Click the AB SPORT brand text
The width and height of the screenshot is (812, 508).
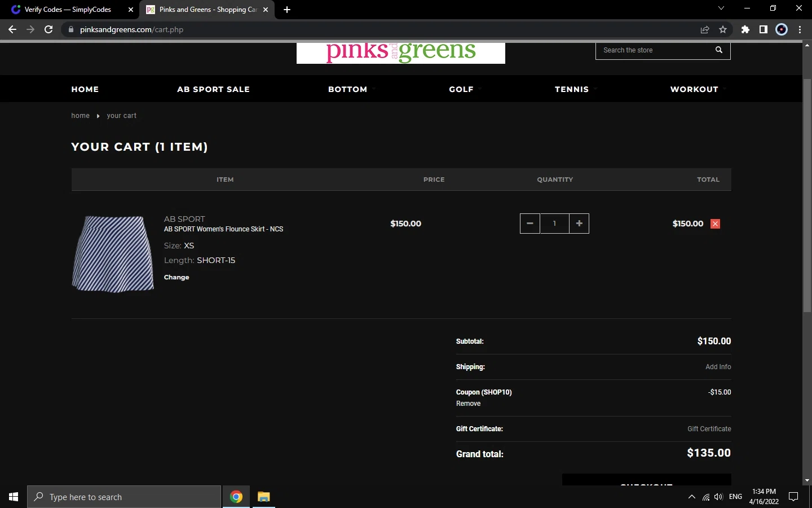(x=184, y=219)
